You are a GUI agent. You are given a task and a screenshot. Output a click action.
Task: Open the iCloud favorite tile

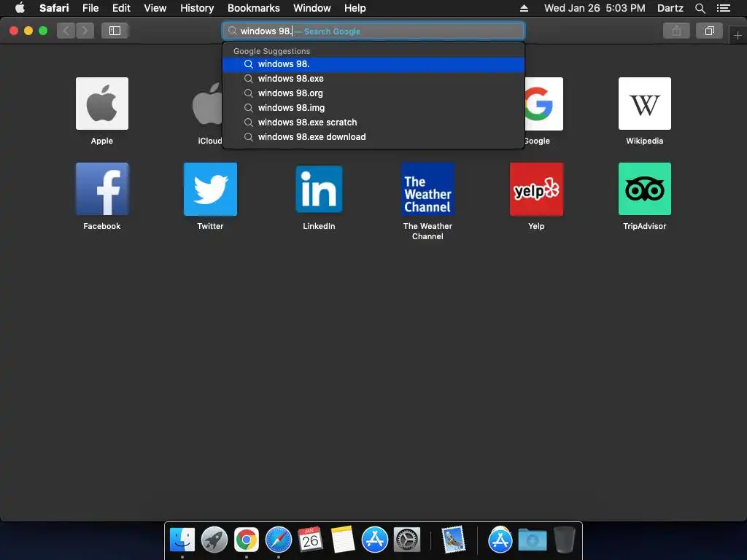208,104
